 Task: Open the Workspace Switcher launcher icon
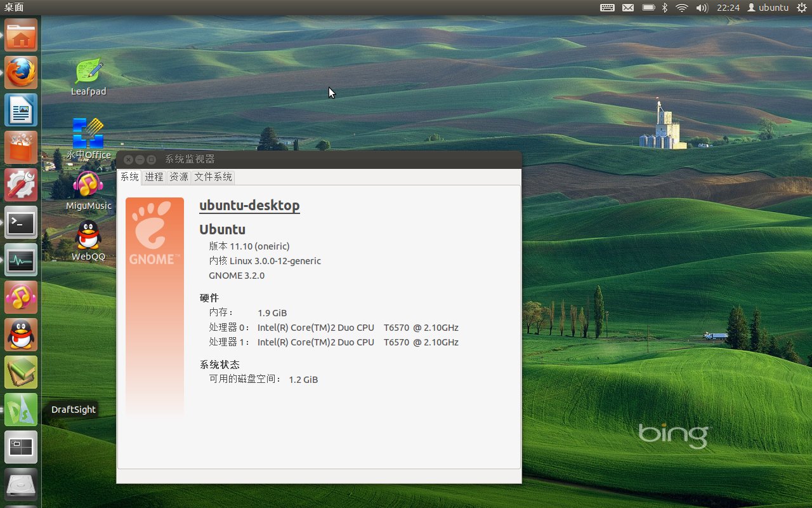click(21, 447)
